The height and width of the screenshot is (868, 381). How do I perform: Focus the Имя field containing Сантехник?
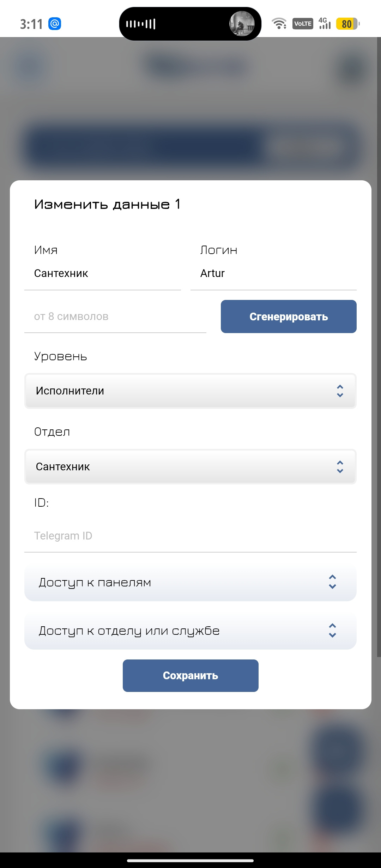click(102, 273)
